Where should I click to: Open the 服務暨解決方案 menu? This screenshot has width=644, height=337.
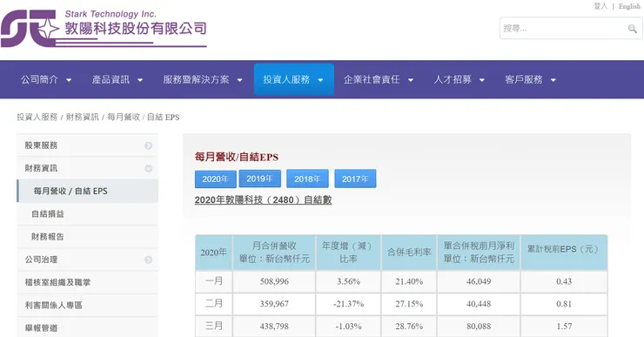(x=196, y=79)
